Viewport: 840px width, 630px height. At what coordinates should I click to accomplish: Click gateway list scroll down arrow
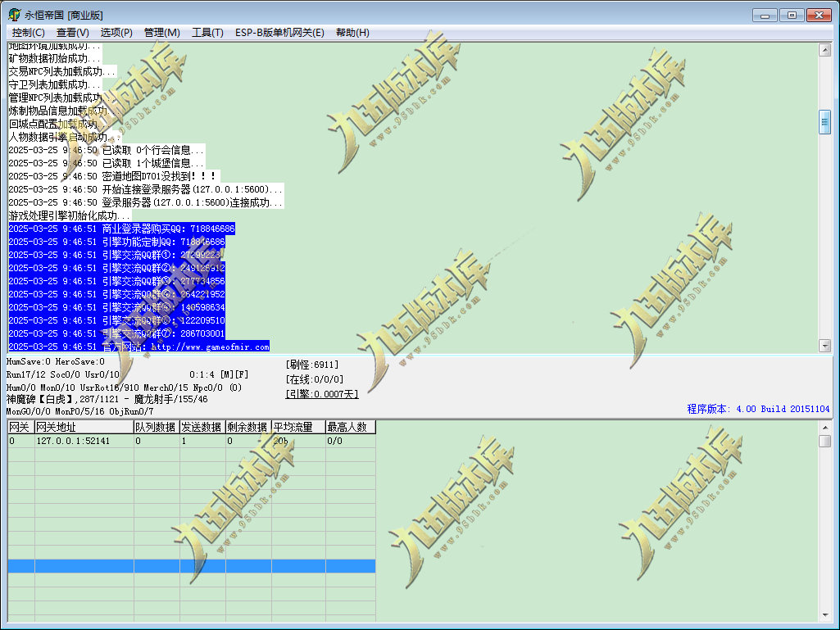(825, 615)
